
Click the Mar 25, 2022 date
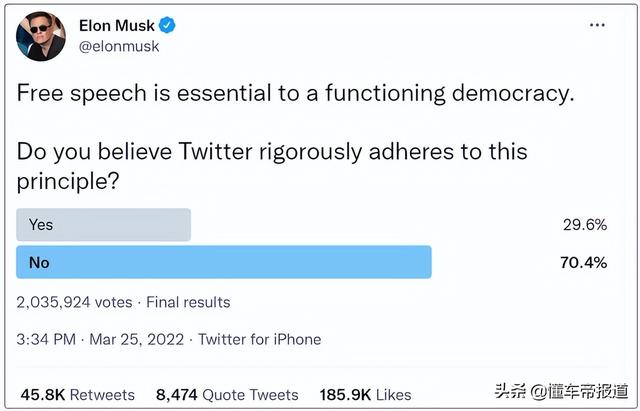click(x=137, y=339)
